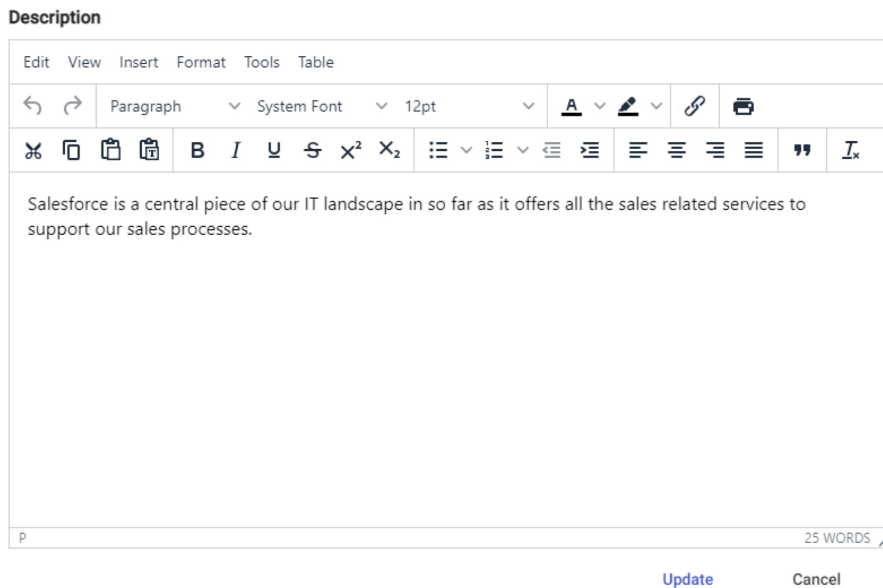The width and height of the screenshot is (883, 588).
Task: Click inside the description text area
Action: click(446, 350)
